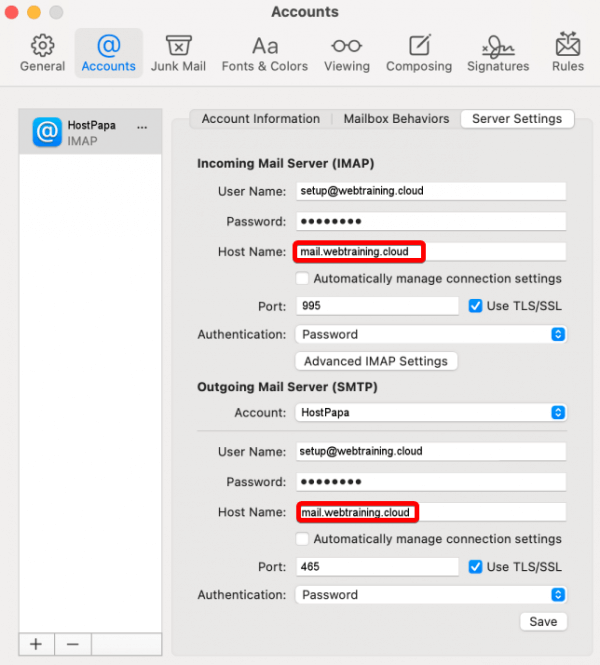Viewport: 600px width, 665px height.
Task: Click the Save button
Action: [543, 622]
